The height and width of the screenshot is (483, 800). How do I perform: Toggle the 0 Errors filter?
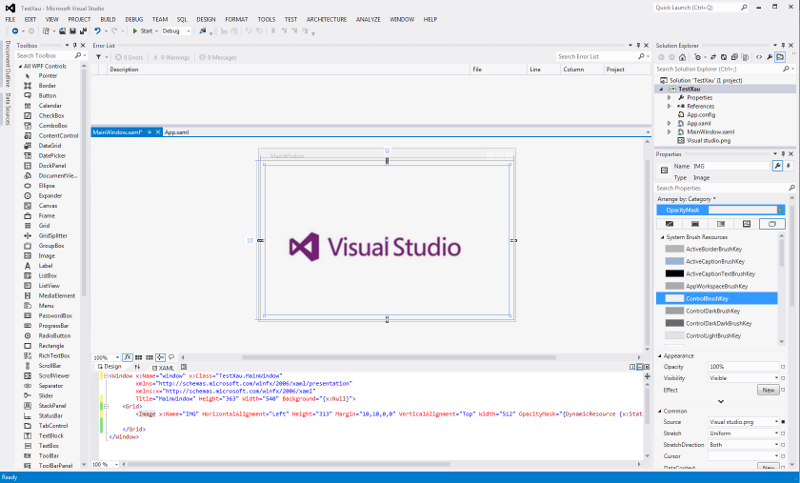[x=129, y=58]
